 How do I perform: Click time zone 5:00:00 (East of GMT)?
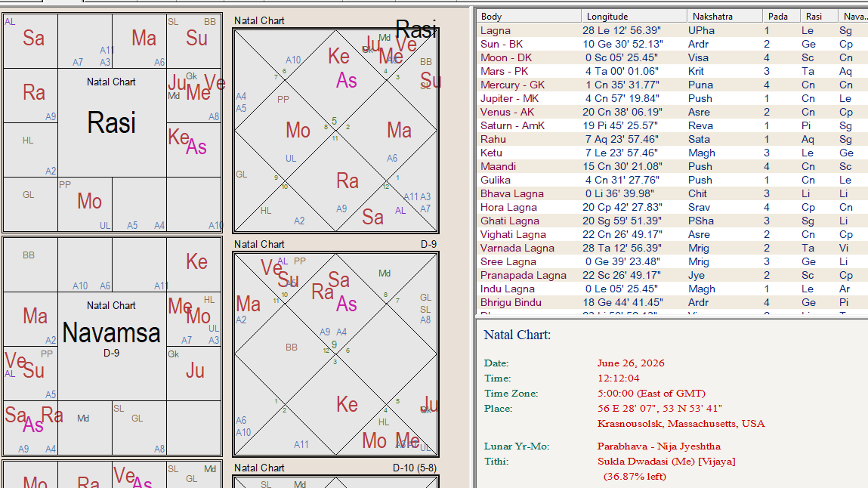(651, 394)
